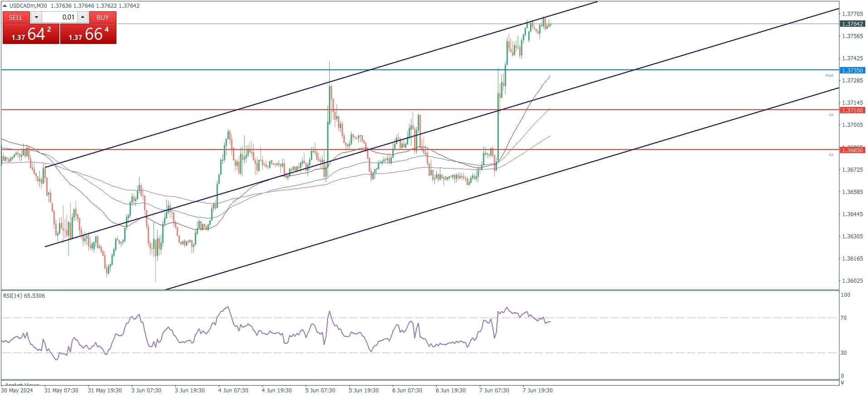The image size is (868, 396).
Task: Click the RSI scale value 100
Action: click(x=845, y=295)
